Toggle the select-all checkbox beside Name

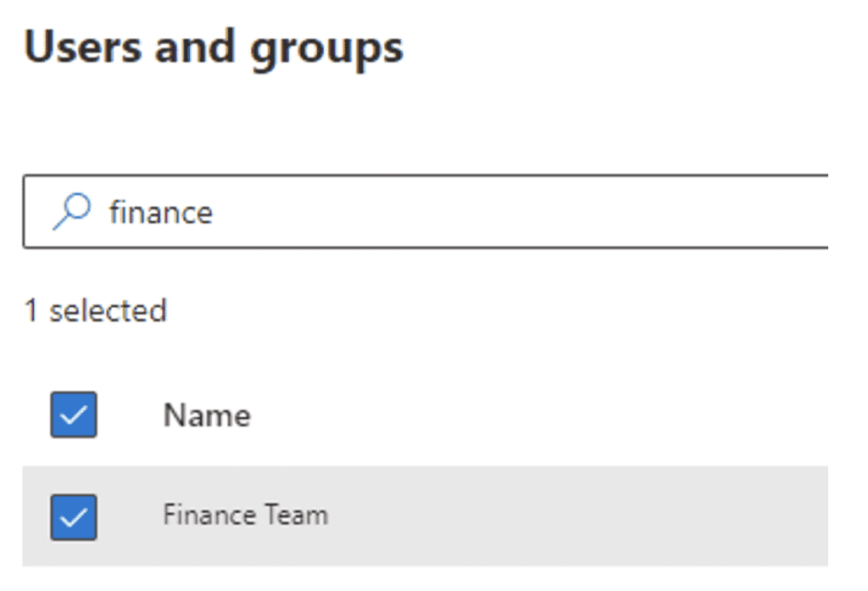point(74,415)
